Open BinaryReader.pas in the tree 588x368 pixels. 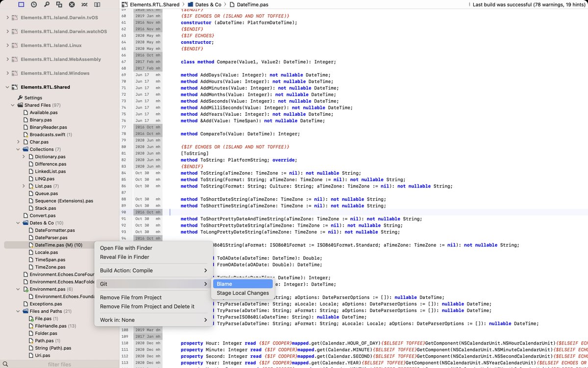tap(48, 127)
